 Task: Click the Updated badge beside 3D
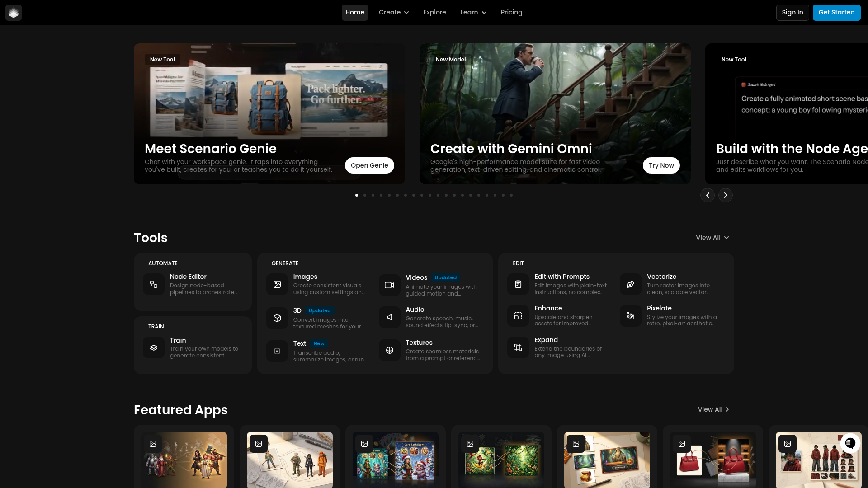point(320,310)
